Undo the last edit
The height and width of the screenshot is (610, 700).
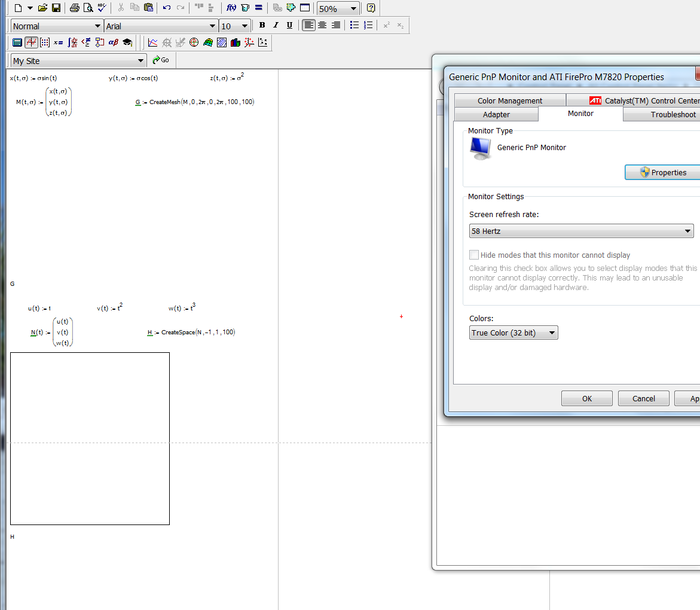(x=167, y=8)
